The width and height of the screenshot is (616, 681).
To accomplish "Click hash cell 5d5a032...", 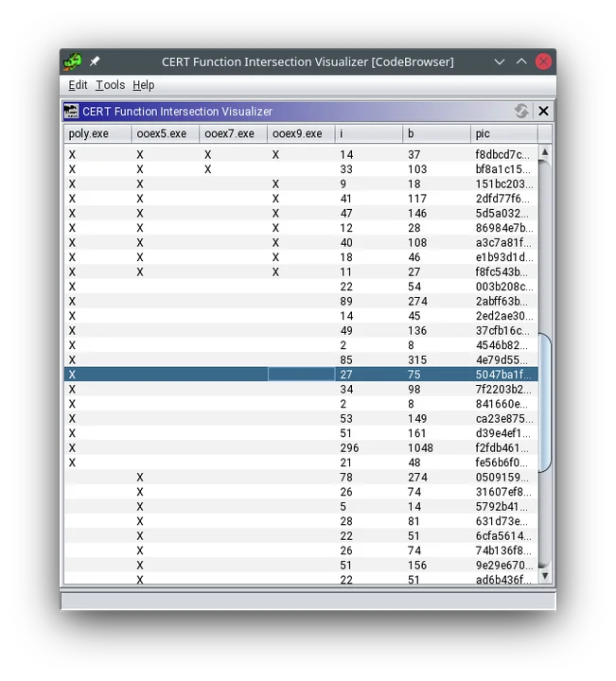I will point(502,213).
